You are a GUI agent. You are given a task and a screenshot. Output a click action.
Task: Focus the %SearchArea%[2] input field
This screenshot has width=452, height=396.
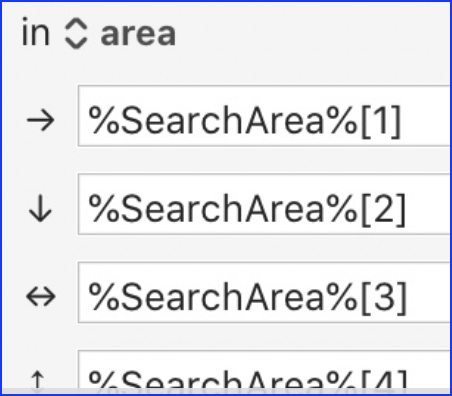tap(264, 204)
